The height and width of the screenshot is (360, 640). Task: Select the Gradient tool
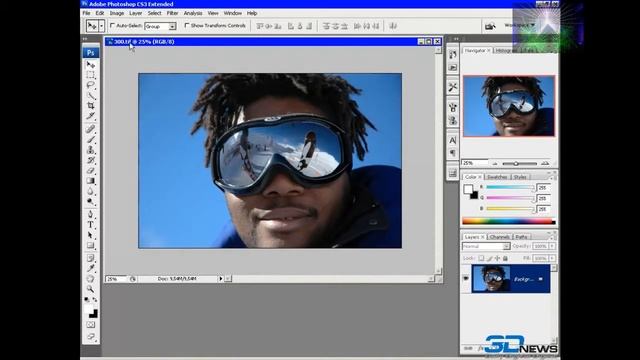click(x=91, y=181)
